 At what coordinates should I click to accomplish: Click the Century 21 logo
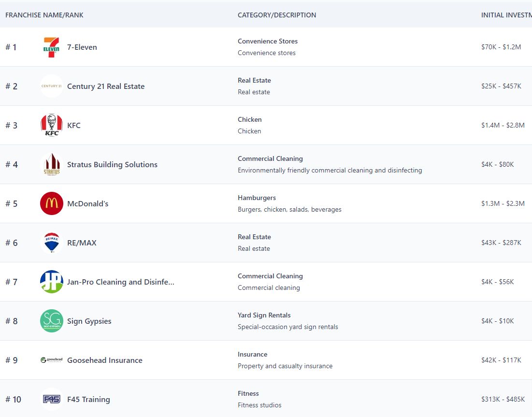52,86
